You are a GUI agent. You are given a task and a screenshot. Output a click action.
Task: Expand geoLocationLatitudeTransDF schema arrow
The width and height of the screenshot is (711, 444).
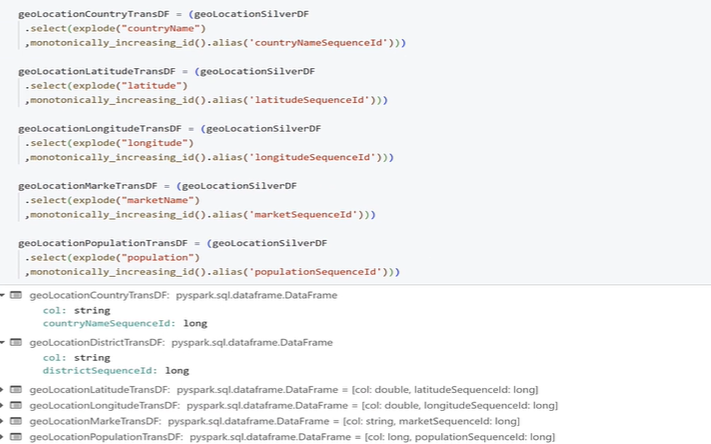tap(2, 390)
